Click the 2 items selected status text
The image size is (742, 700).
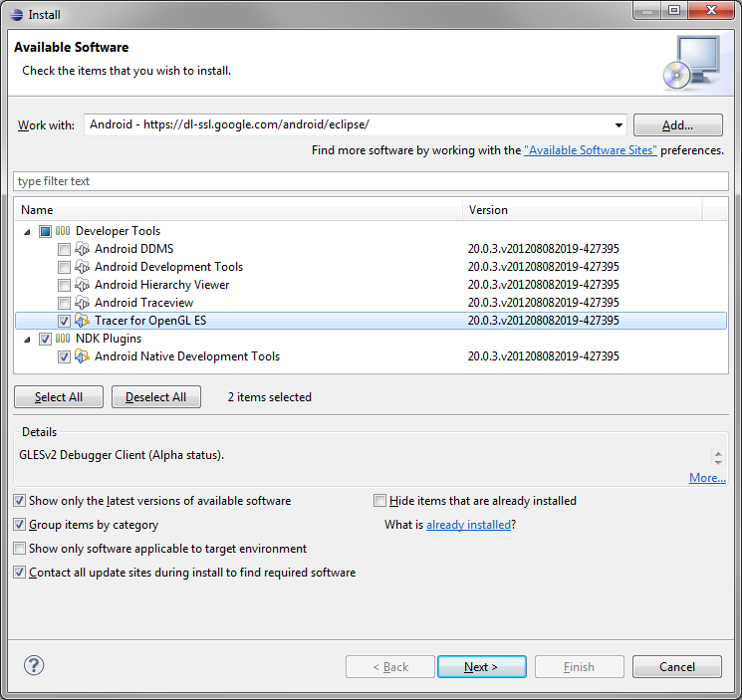coord(270,397)
